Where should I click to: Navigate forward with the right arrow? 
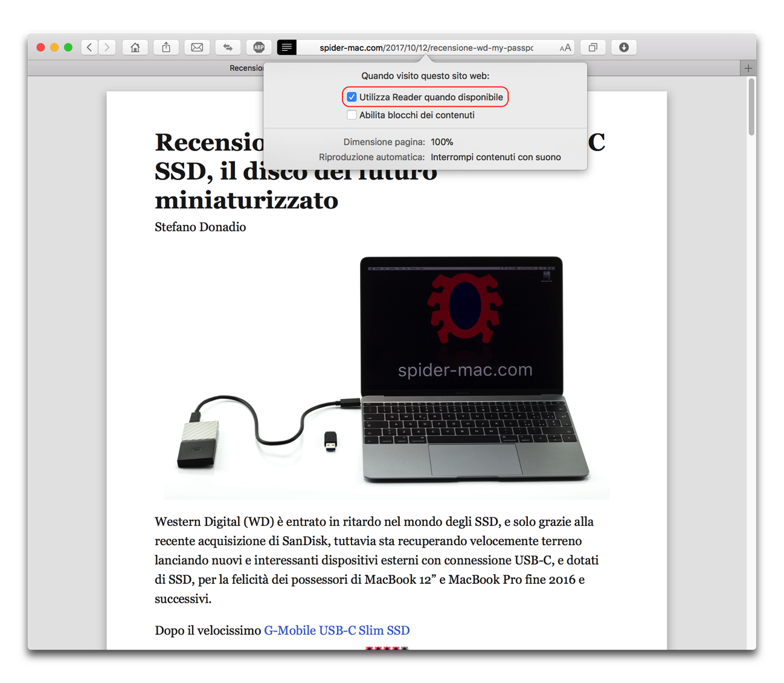coord(107,47)
